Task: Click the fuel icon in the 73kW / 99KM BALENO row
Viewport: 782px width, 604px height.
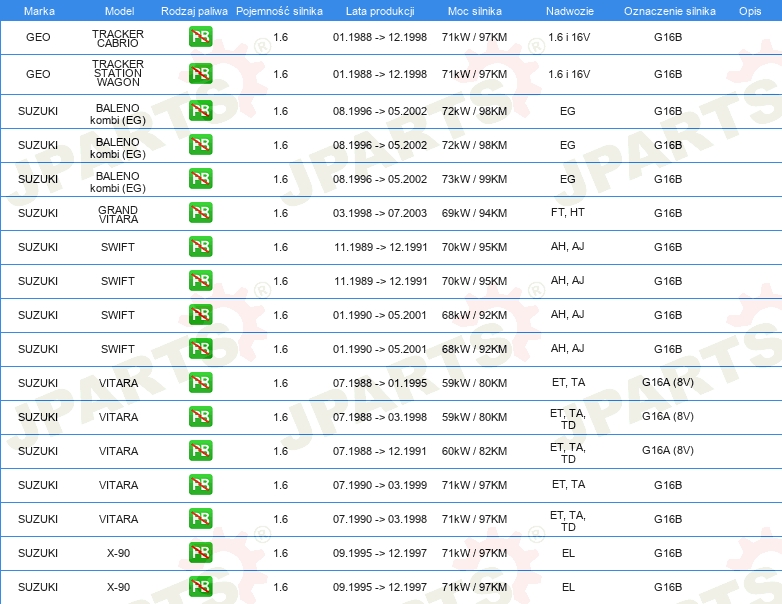Action: coord(200,179)
